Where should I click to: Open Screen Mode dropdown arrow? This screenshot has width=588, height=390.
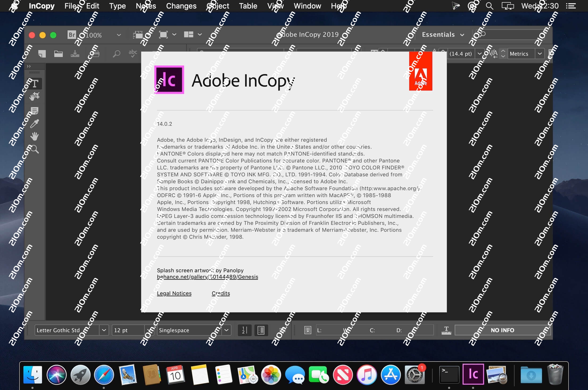coord(174,35)
